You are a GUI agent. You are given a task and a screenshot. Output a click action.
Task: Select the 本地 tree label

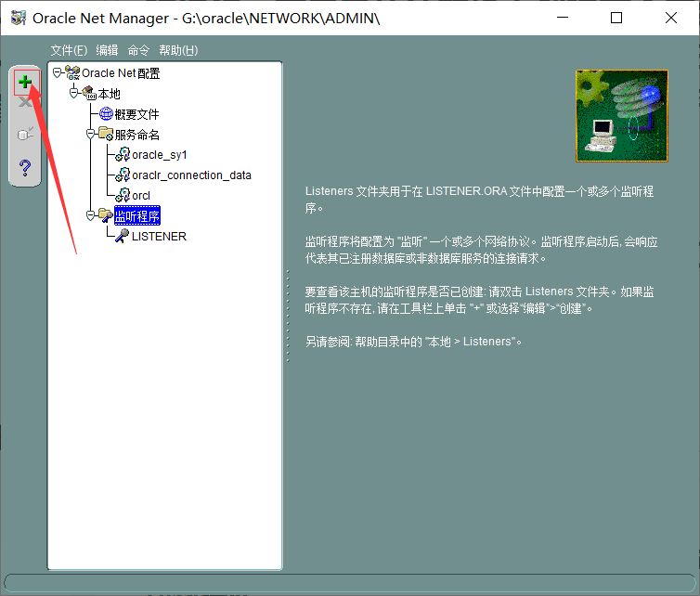coord(110,94)
